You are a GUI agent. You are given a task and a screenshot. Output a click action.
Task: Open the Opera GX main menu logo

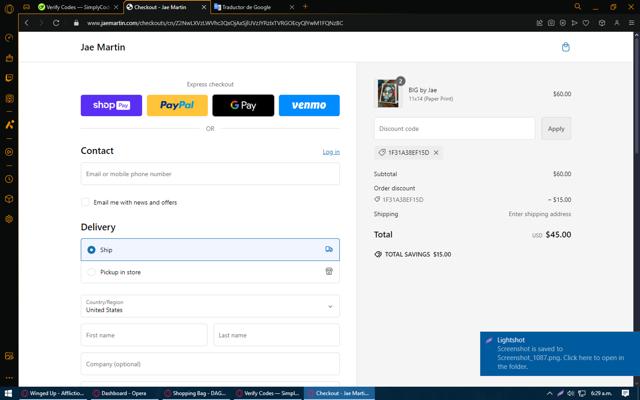[9, 8]
